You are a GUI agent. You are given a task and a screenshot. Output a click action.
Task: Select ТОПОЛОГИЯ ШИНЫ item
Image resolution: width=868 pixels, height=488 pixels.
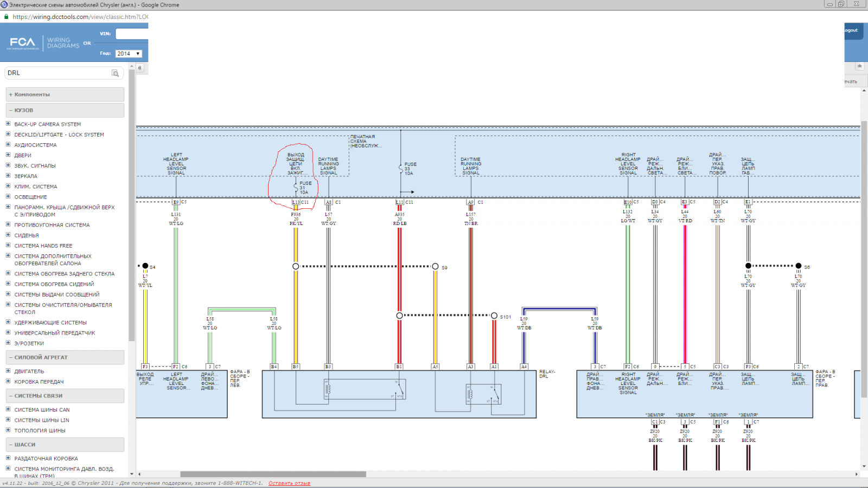pyautogui.click(x=40, y=431)
